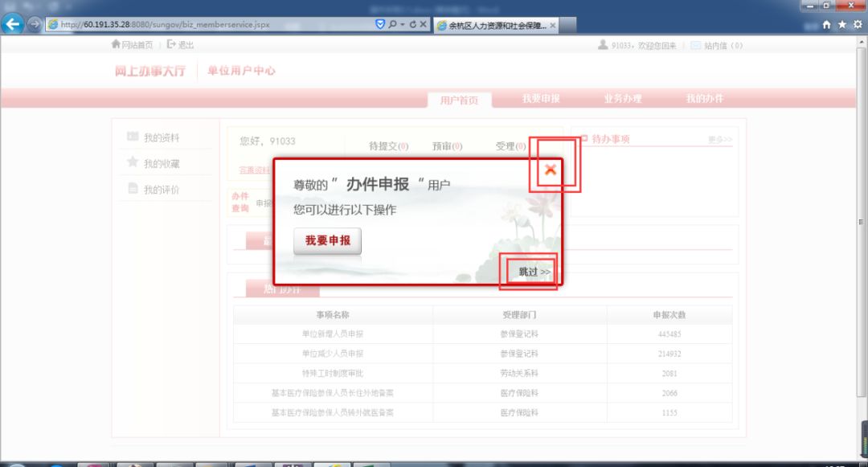Click the 退出 logout icon

(170, 45)
